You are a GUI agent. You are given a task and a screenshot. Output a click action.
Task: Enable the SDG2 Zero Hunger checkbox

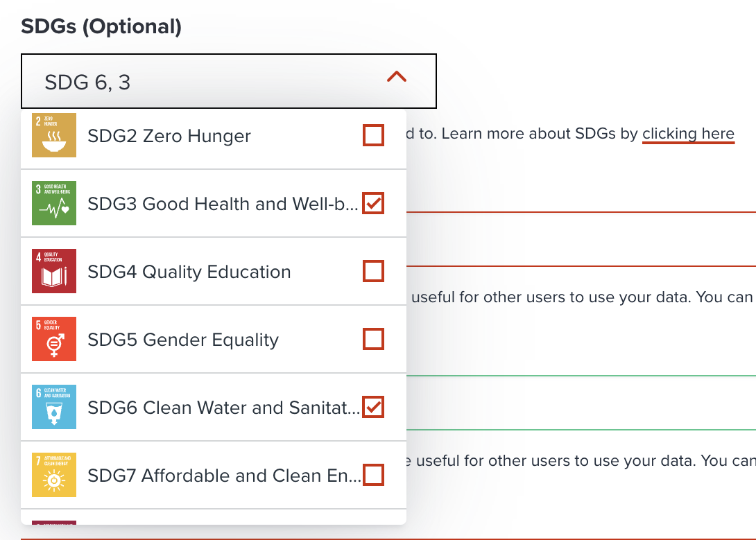pyautogui.click(x=373, y=135)
